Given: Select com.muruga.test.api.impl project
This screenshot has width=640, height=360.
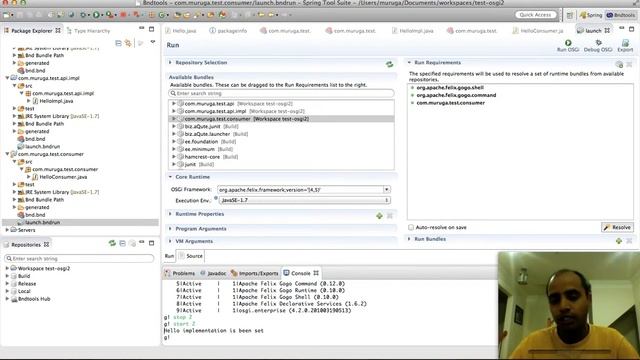Looking at the screenshot, I should click(49, 78).
